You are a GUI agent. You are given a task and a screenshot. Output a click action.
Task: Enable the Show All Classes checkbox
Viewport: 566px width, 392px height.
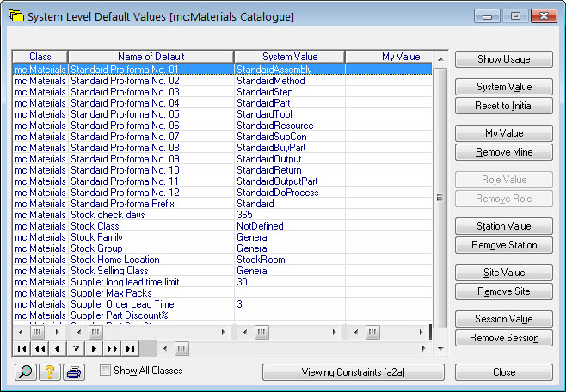pyautogui.click(x=105, y=371)
